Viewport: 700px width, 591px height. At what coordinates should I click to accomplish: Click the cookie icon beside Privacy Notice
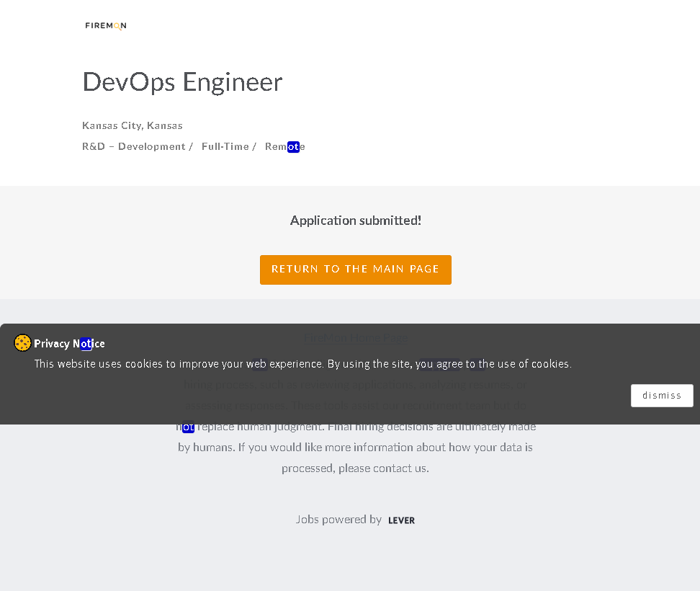click(x=22, y=343)
